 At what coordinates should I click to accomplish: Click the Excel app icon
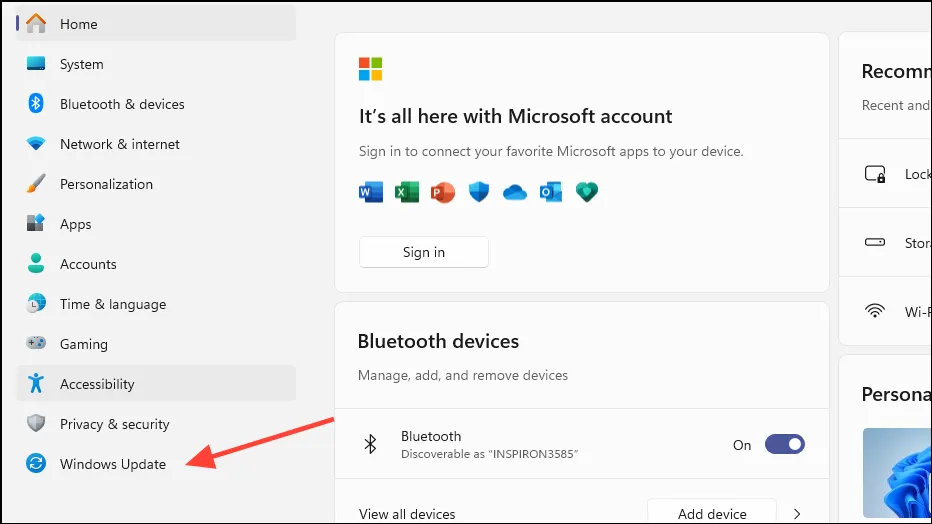pyautogui.click(x=407, y=192)
